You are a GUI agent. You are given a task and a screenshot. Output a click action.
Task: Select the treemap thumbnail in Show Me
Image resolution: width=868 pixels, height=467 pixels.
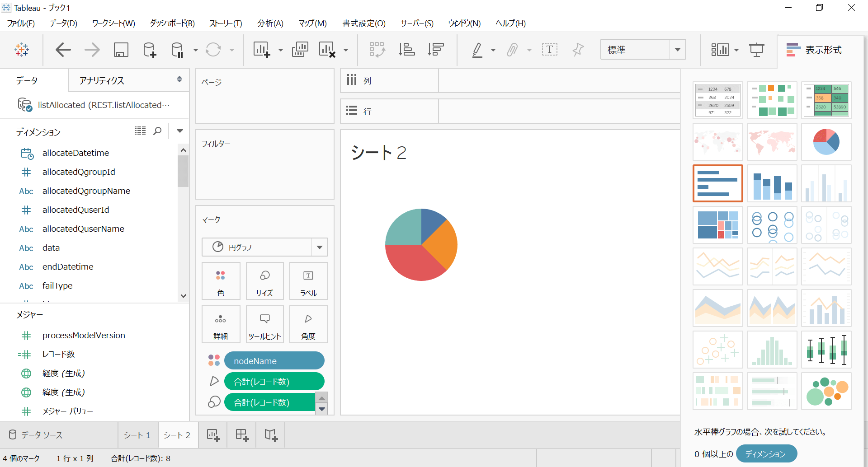click(x=717, y=225)
